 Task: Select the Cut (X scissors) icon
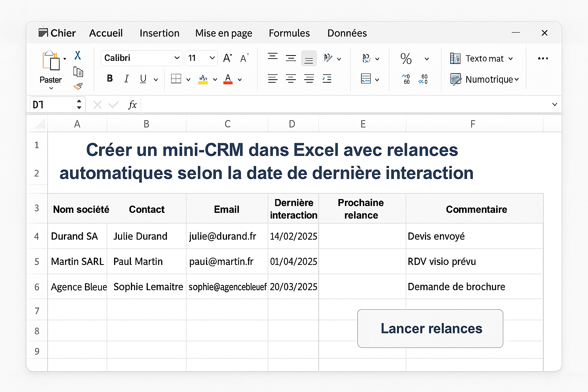tap(78, 56)
